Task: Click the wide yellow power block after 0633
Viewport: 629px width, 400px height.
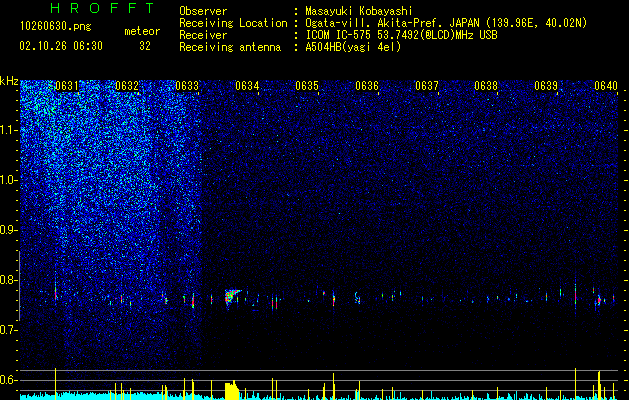Action: [231, 391]
